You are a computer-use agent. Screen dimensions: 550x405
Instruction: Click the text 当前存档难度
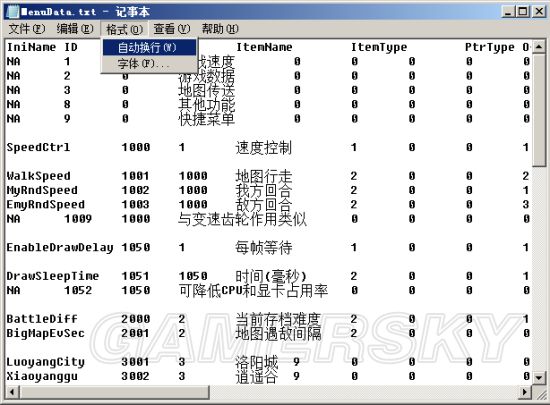tap(278, 319)
